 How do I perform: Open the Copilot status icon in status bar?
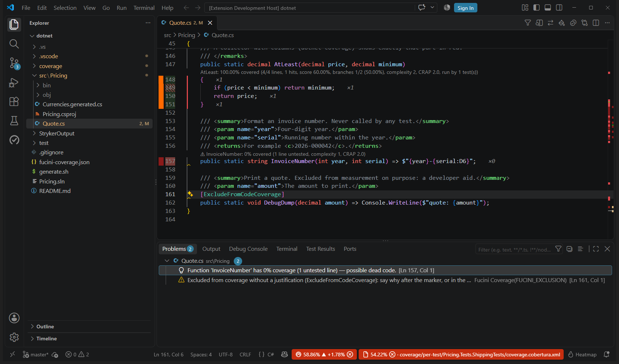(285, 355)
